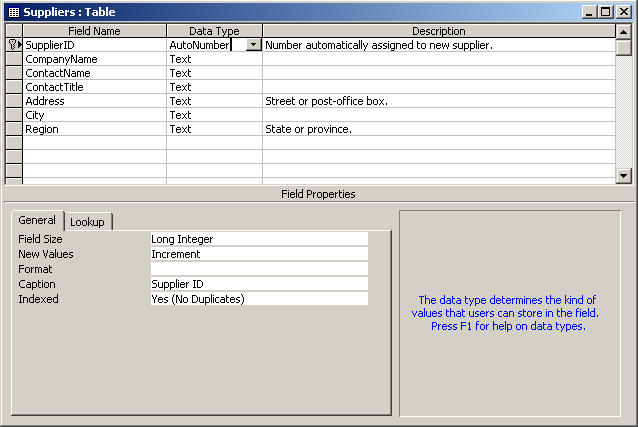
Task: Click the Data Type column header
Action: tap(214, 31)
